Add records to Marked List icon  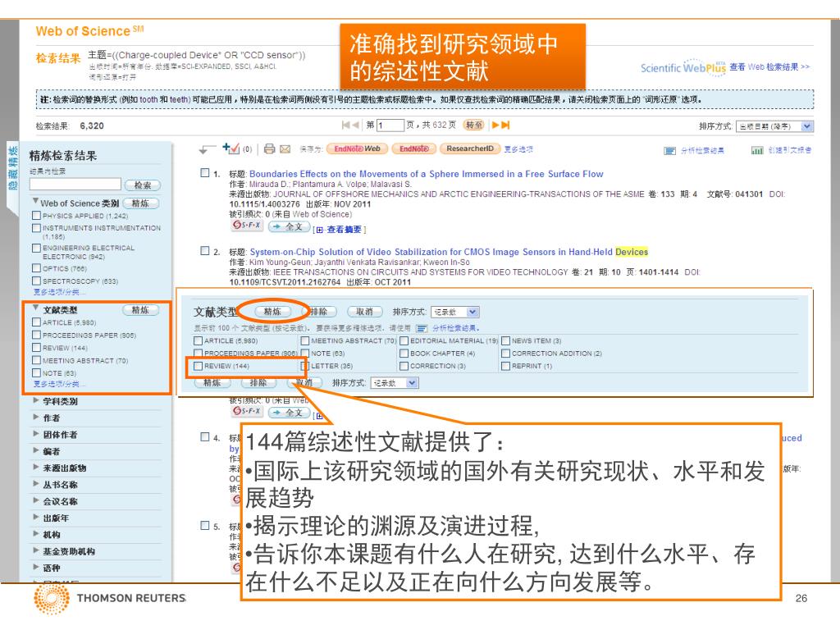point(230,148)
